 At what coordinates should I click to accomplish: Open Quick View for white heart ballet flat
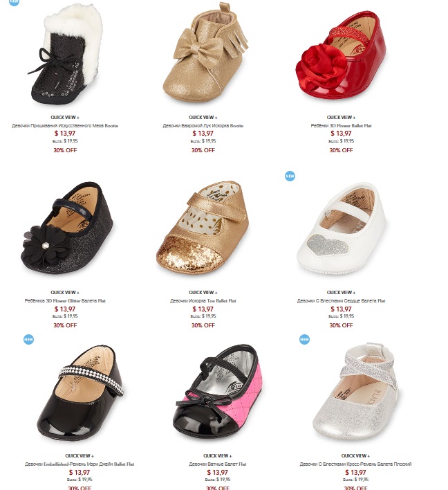tap(341, 293)
